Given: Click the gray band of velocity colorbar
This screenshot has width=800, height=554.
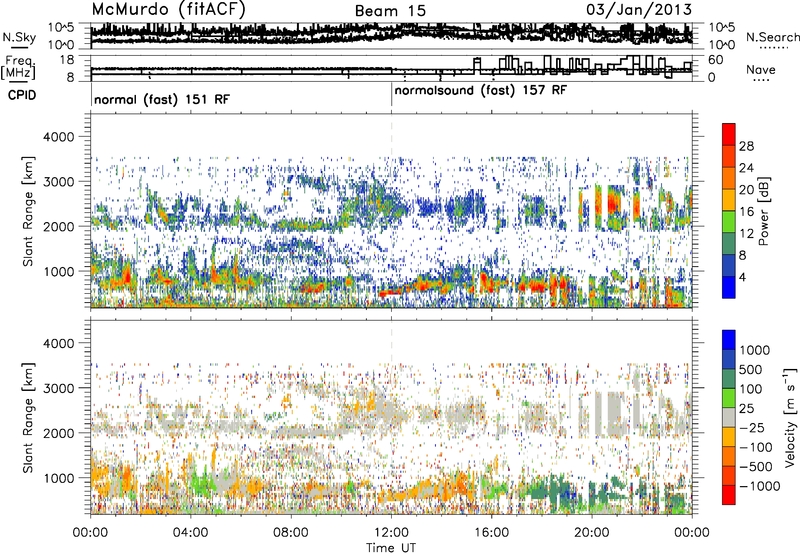Looking at the screenshot, I should 729,418.
